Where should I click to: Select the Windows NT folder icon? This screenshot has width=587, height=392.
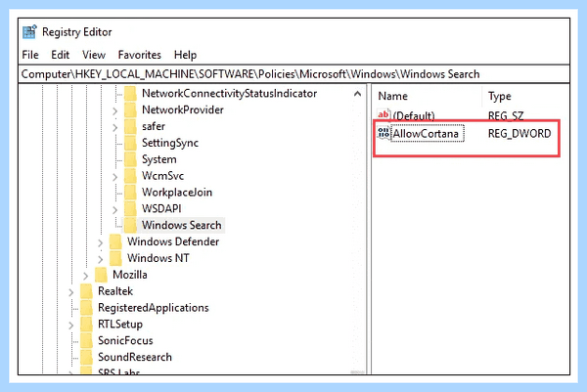(115, 258)
